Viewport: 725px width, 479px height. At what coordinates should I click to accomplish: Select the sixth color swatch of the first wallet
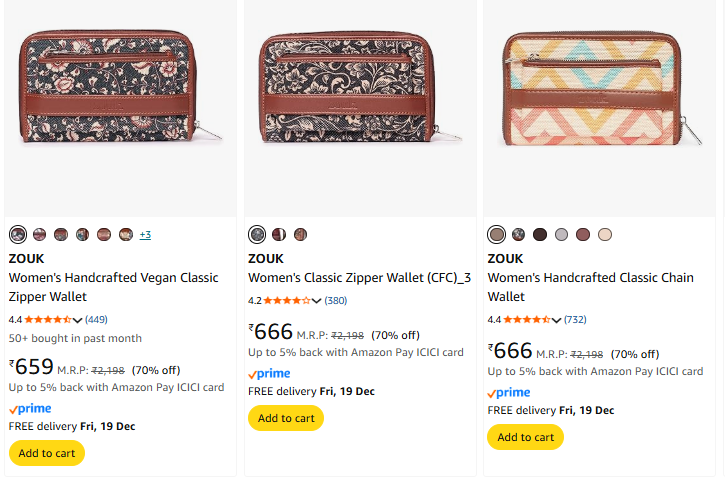(x=126, y=235)
